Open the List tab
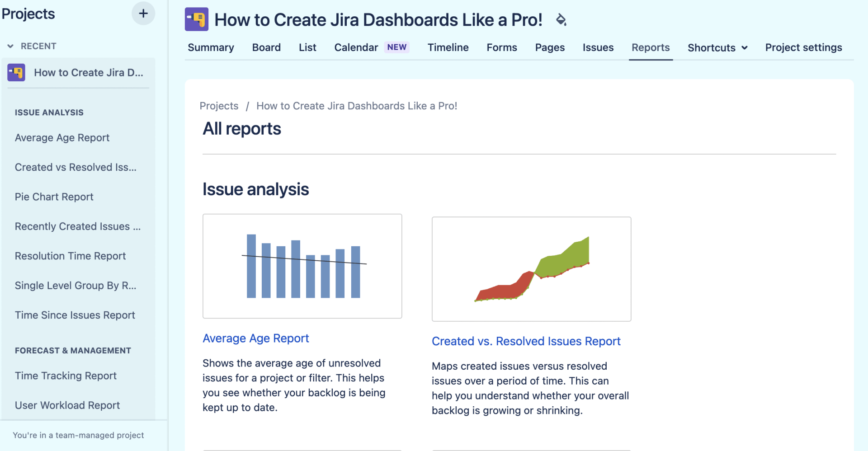Image resolution: width=868 pixels, height=451 pixels. pyautogui.click(x=307, y=47)
